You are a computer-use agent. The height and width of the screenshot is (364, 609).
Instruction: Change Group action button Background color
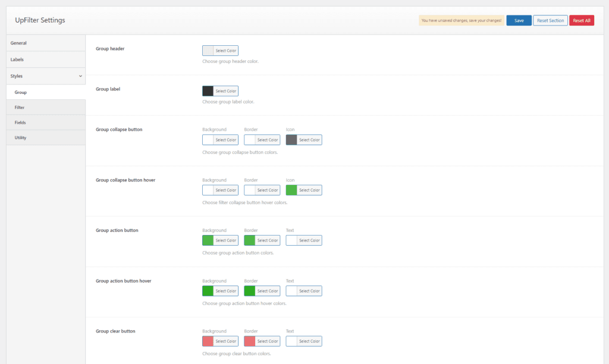point(220,240)
